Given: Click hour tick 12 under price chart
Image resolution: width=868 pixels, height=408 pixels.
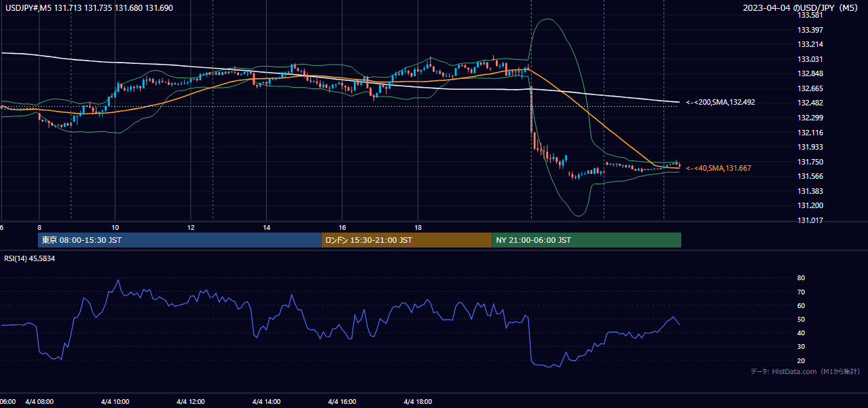Looking at the screenshot, I should click(x=191, y=227).
